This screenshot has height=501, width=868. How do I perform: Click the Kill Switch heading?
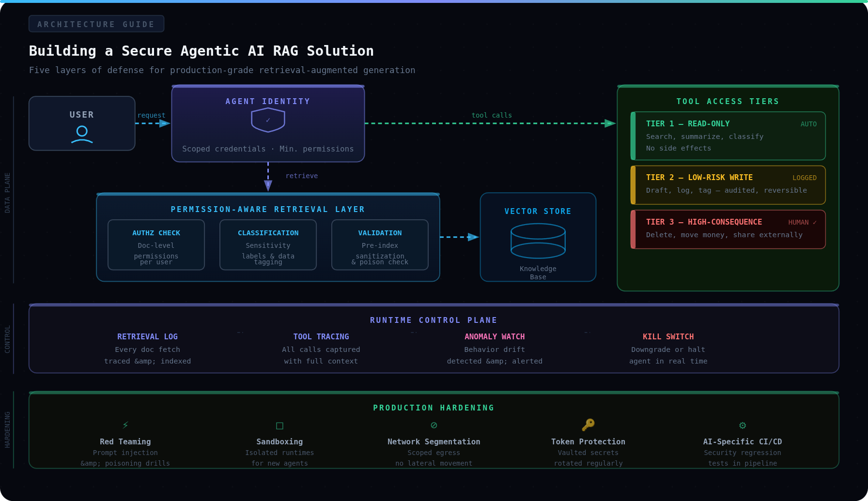coord(668,337)
